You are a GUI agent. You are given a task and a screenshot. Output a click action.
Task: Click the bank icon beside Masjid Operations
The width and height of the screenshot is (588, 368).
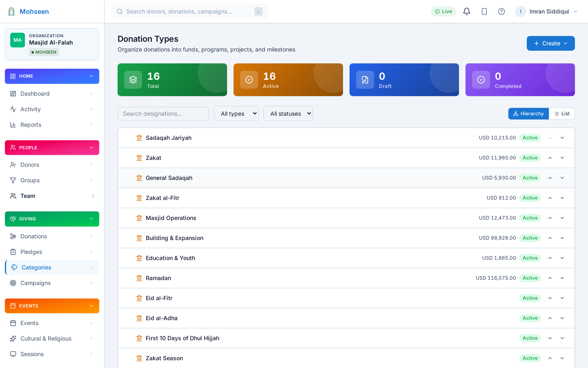pyautogui.click(x=139, y=218)
